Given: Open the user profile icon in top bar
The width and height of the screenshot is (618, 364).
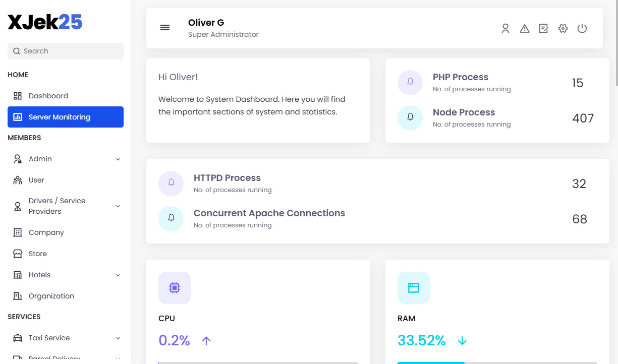Looking at the screenshot, I should click(505, 28).
